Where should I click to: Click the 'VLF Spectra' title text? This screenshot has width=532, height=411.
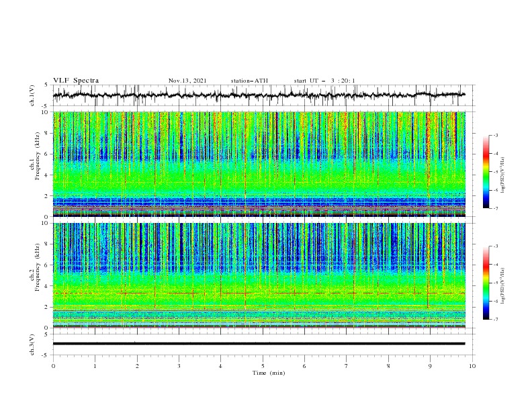76,81
